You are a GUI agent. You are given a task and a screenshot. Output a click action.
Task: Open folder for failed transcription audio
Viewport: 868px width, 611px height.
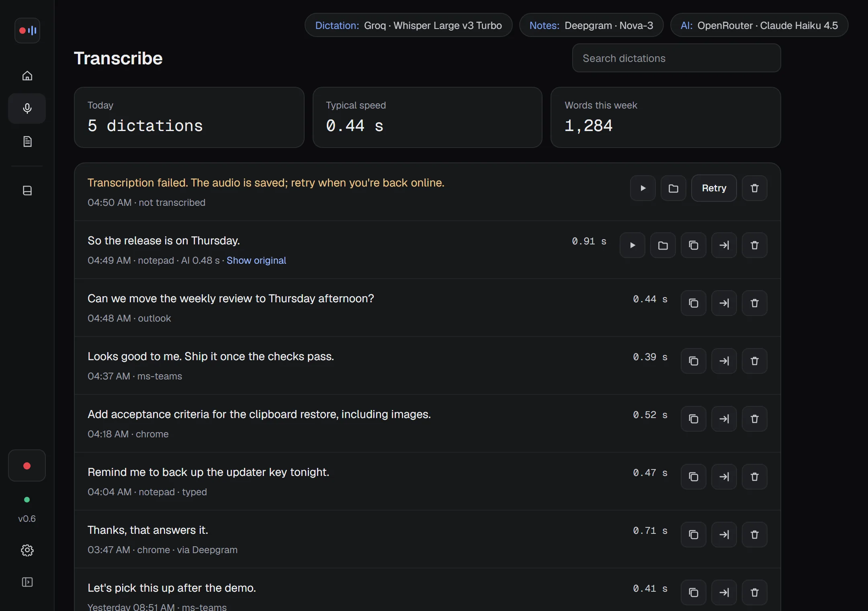point(674,188)
